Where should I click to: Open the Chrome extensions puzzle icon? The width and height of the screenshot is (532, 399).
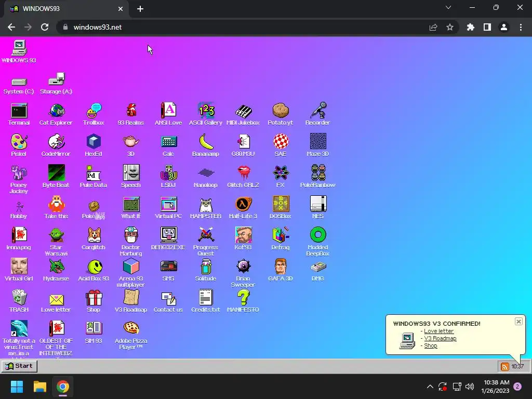pyautogui.click(x=471, y=27)
